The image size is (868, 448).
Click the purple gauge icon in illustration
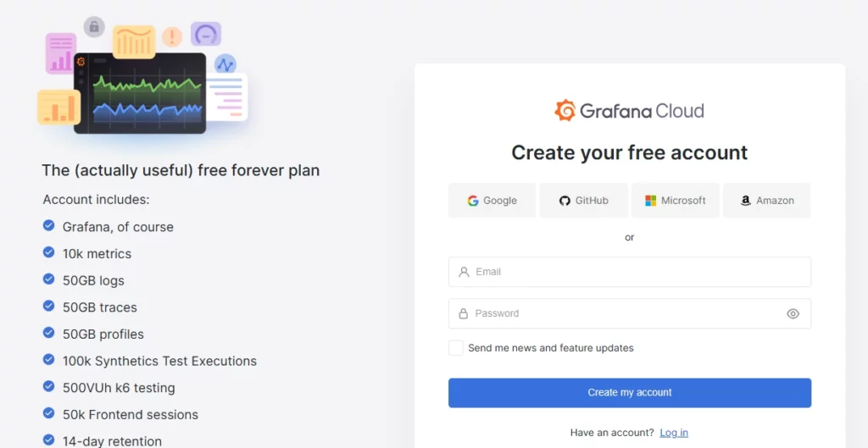pyautogui.click(x=206, y=34)
